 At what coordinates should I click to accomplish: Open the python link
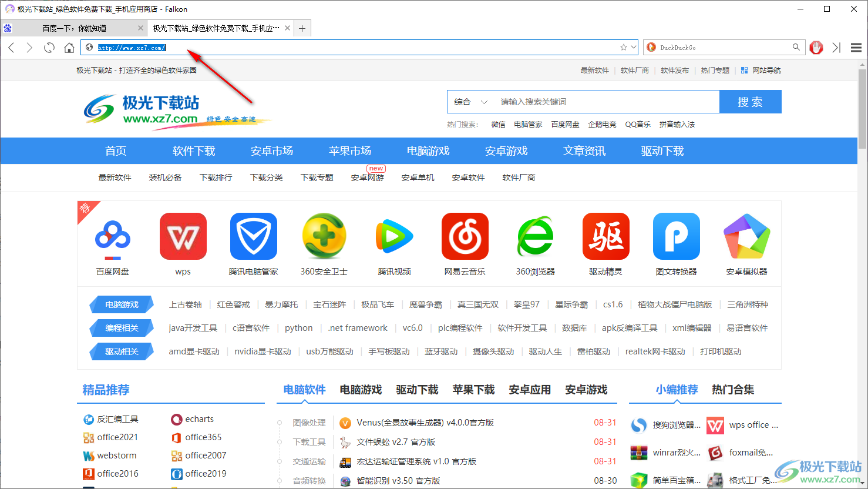[299, 328]
